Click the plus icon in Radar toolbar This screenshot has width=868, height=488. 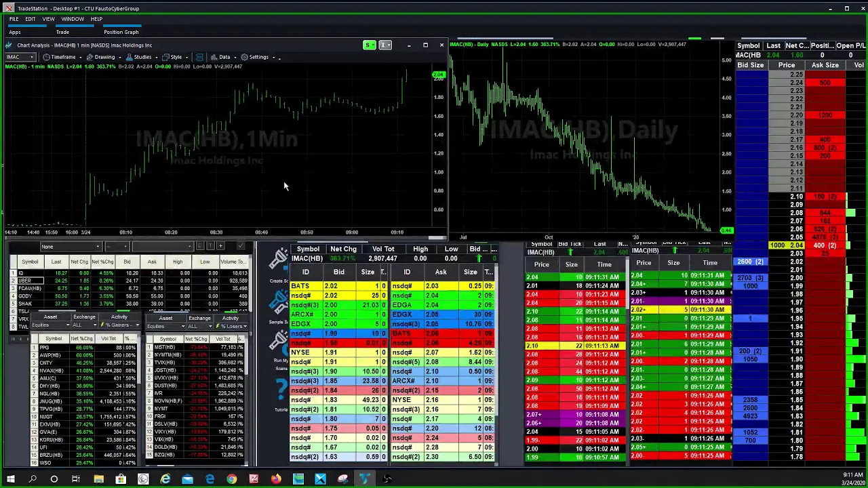pyautogui.click(x=220, y=246)
